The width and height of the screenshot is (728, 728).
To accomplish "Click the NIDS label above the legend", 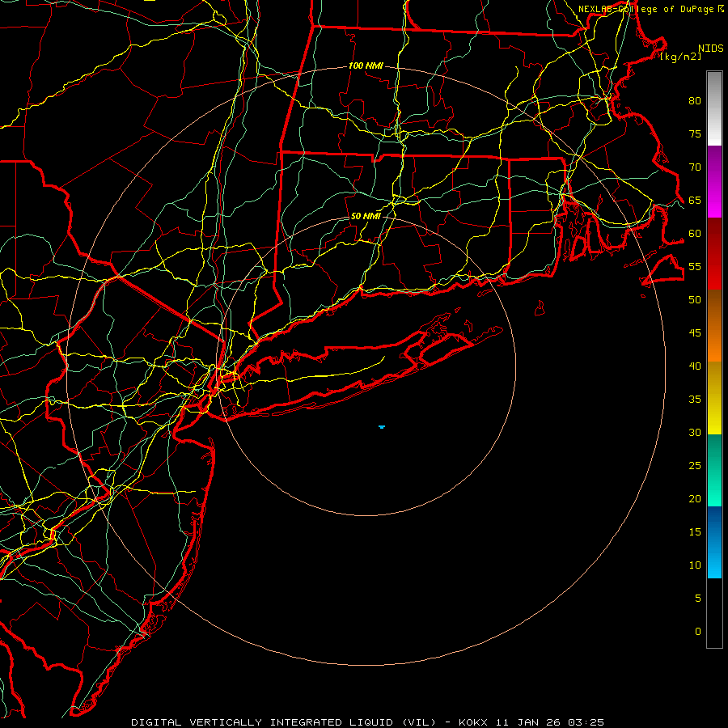I will pos(710,49).
